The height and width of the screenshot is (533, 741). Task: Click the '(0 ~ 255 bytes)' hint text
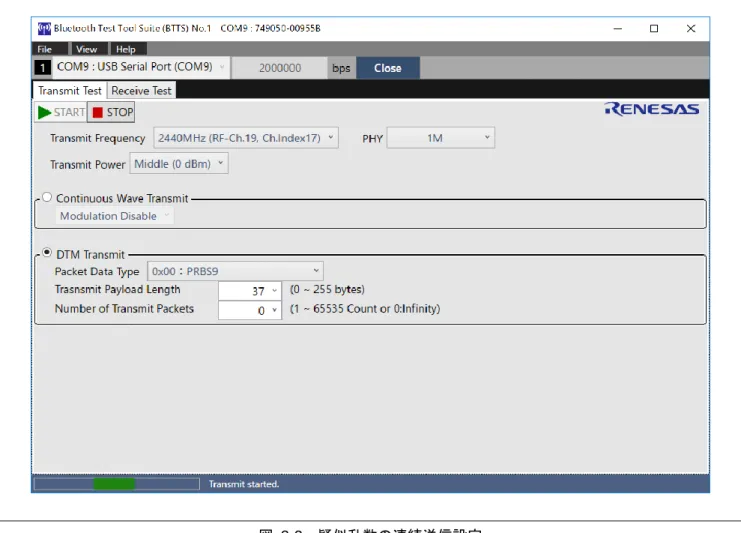pyautogui.click(x=327, y=289)
